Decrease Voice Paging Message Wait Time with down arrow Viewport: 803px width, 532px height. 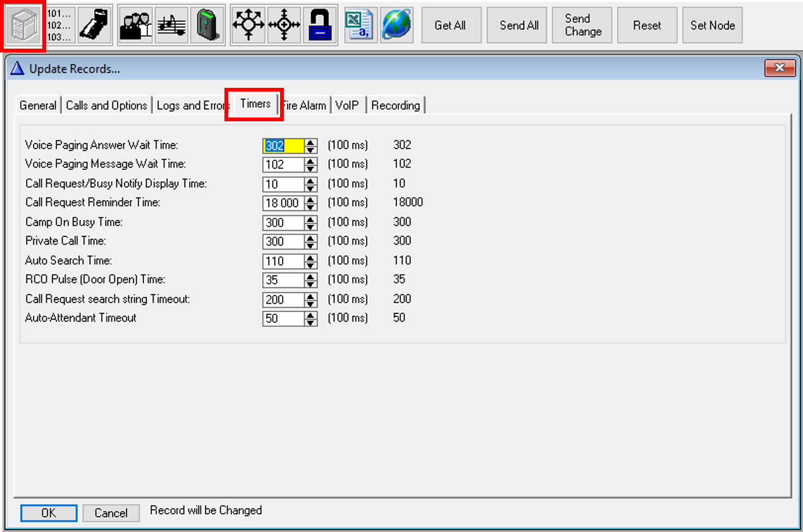310,169
